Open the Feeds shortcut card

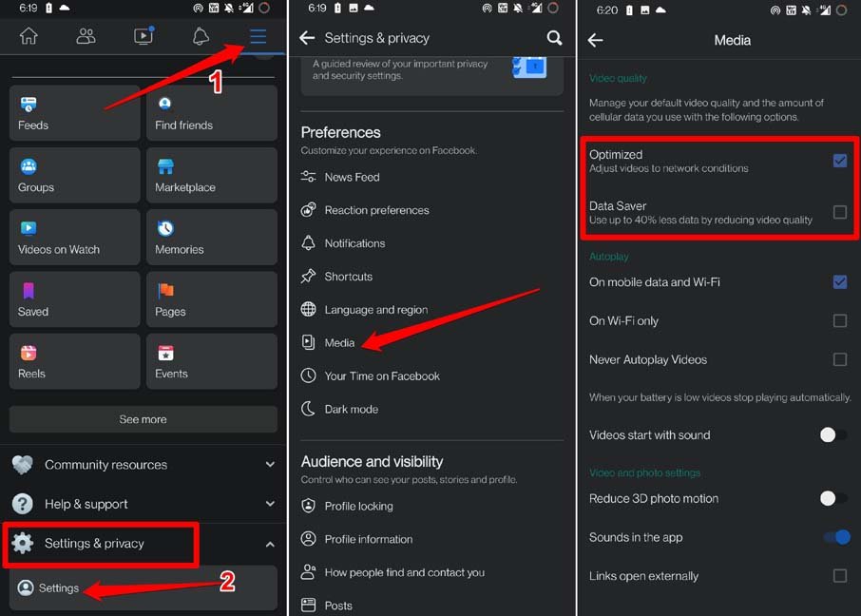click(75, 113)
